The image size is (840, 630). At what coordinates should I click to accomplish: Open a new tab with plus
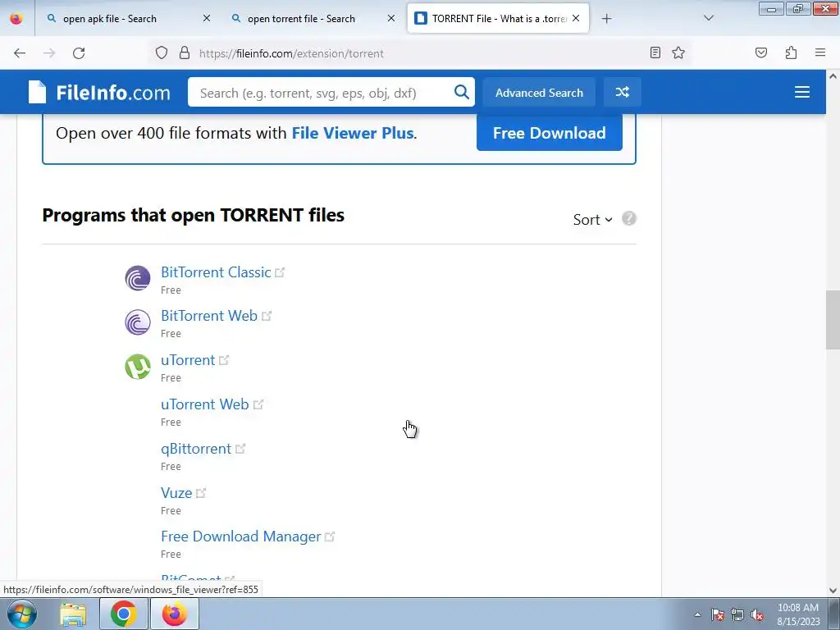pos(606,19)
